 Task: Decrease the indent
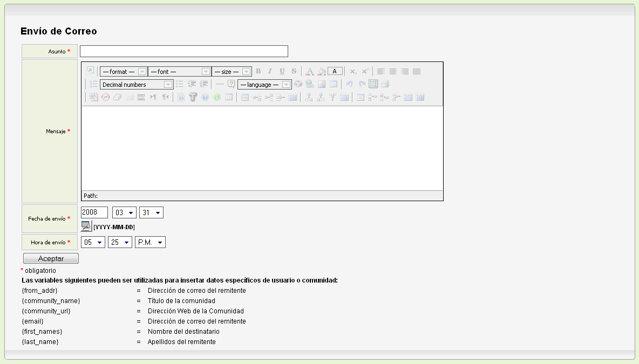(x=192, y=84)
